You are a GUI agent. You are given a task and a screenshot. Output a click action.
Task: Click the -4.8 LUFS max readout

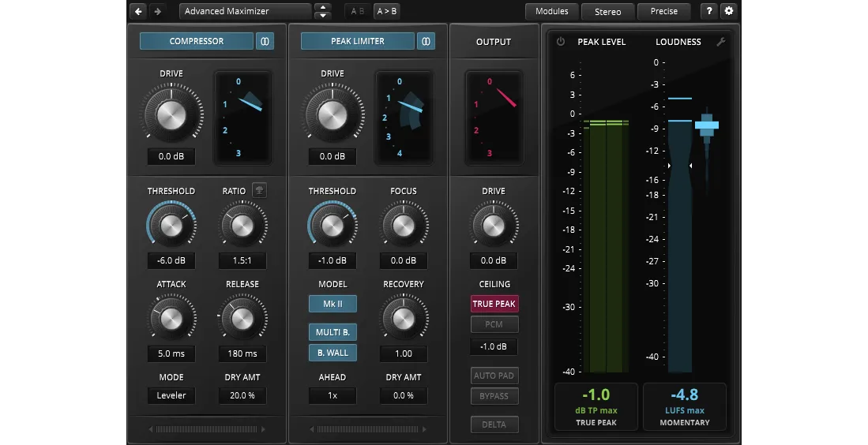click(685, 406)
